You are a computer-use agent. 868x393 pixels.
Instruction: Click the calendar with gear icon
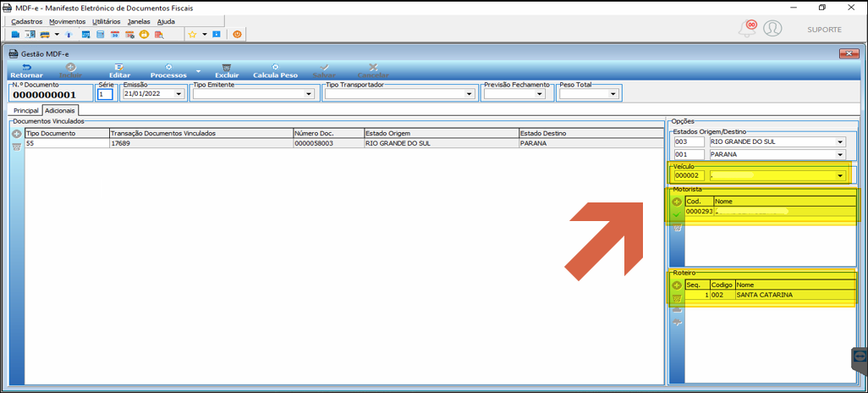point(129,35)
